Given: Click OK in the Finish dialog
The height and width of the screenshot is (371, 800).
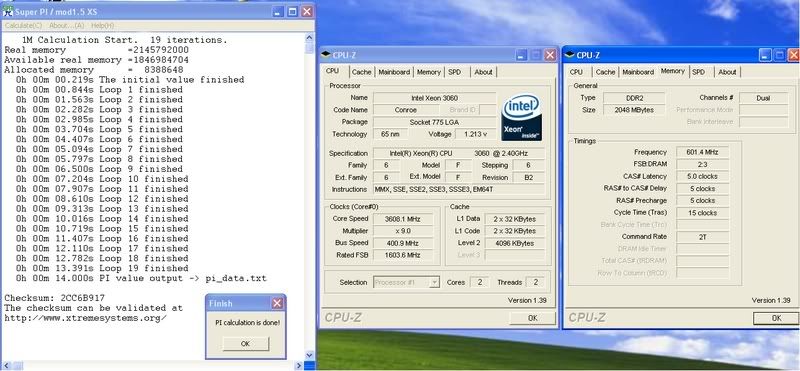Looking at the screenshot, I should click(x=245, y=343).
